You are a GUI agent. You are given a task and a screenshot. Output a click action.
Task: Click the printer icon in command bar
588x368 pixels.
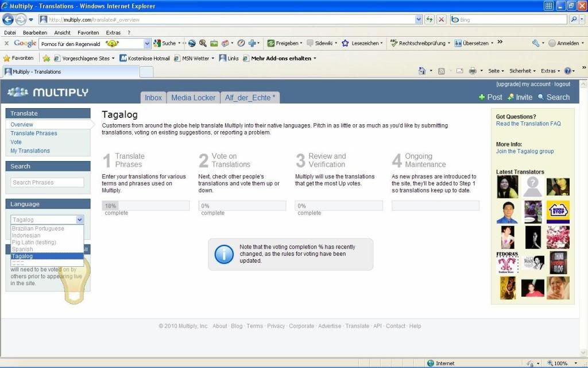tap(473, 71)
